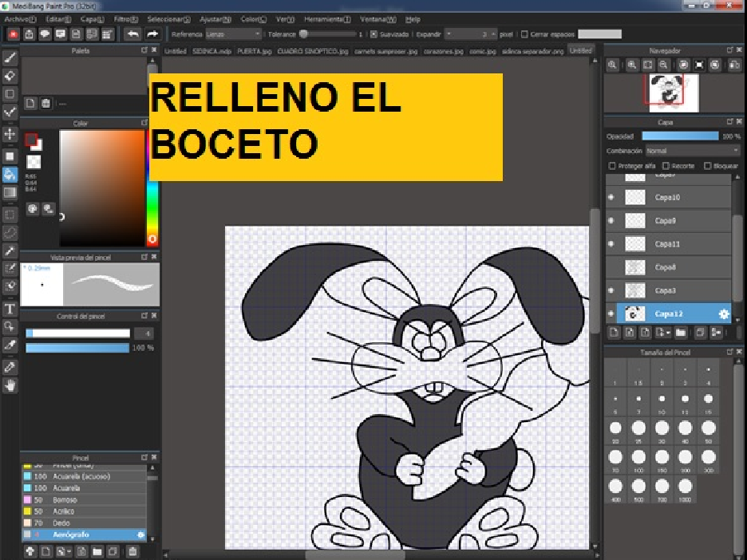Click the Undo arrow in the toolbar
Screen dimensions: 747x560
133,34
